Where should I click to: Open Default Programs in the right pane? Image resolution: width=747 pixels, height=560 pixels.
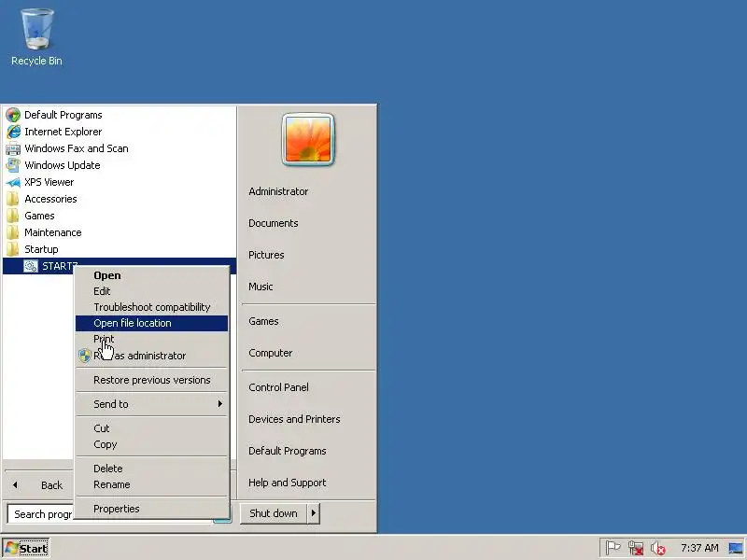click(x=287, y=451)
